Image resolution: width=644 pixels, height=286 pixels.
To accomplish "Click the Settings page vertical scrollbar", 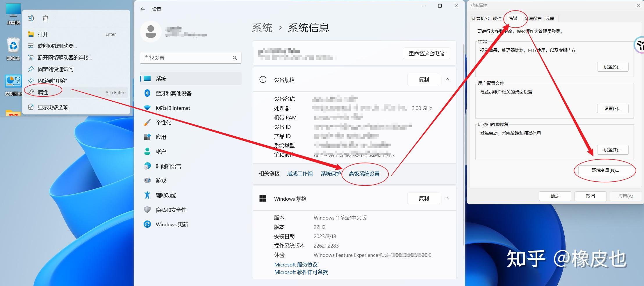I will [x=464, y=144].
